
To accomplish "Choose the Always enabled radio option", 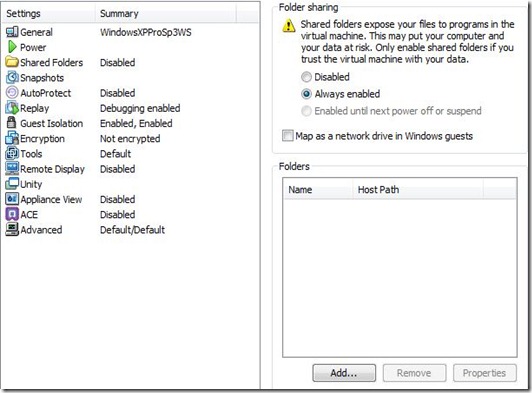I will (306, 94).
